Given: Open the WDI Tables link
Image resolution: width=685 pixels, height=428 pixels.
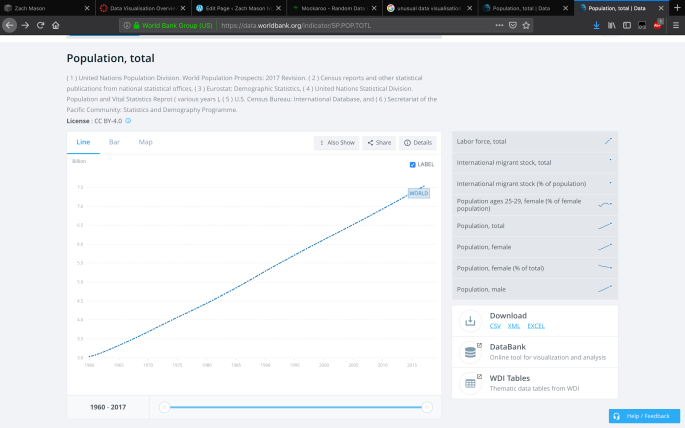Looking at the screenshot, I should click(x=510, y=378).
